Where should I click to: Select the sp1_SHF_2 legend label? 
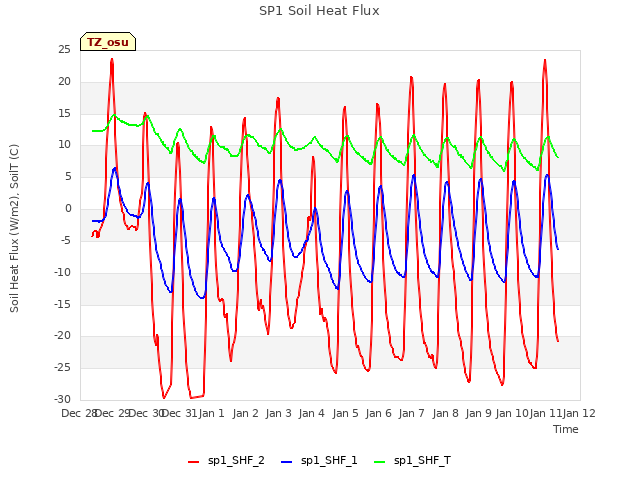click(236, 461)
